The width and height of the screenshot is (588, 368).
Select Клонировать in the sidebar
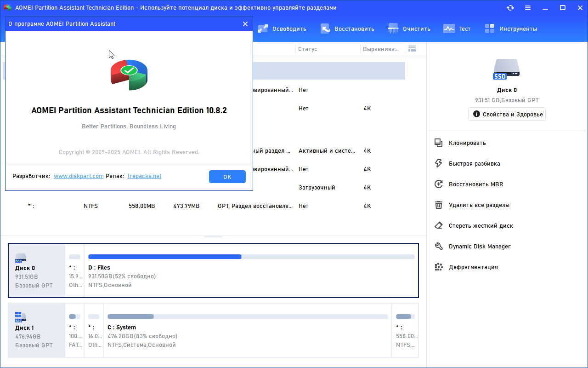click(467, 143)
